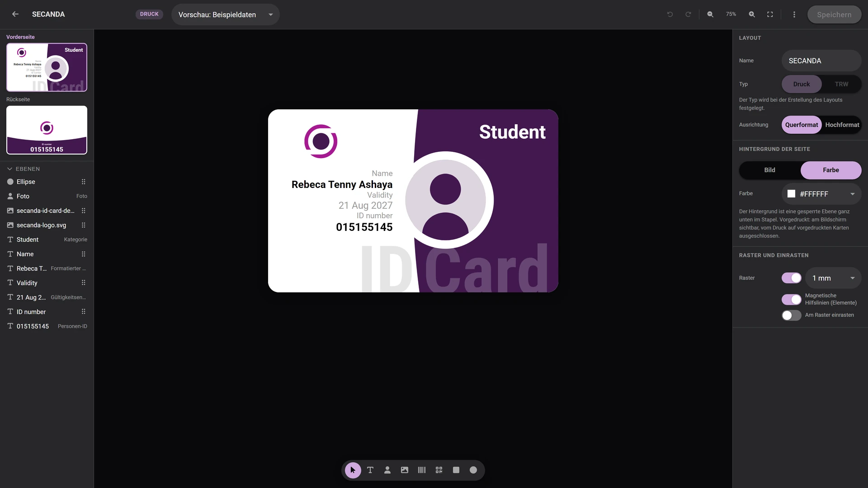Toggle the Raster switch off
The height and width of the screenshot is (488, 868).
[x=792, y=278]
